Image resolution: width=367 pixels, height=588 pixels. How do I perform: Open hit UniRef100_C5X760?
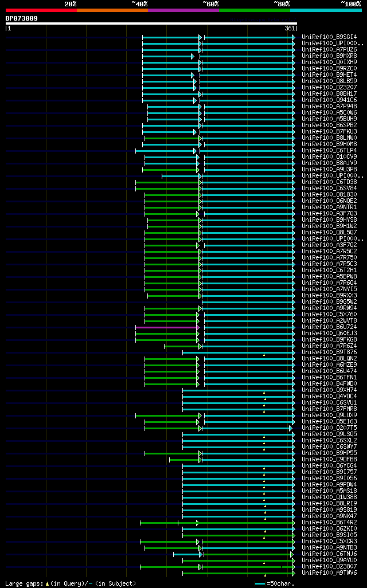tap(330, 315)
